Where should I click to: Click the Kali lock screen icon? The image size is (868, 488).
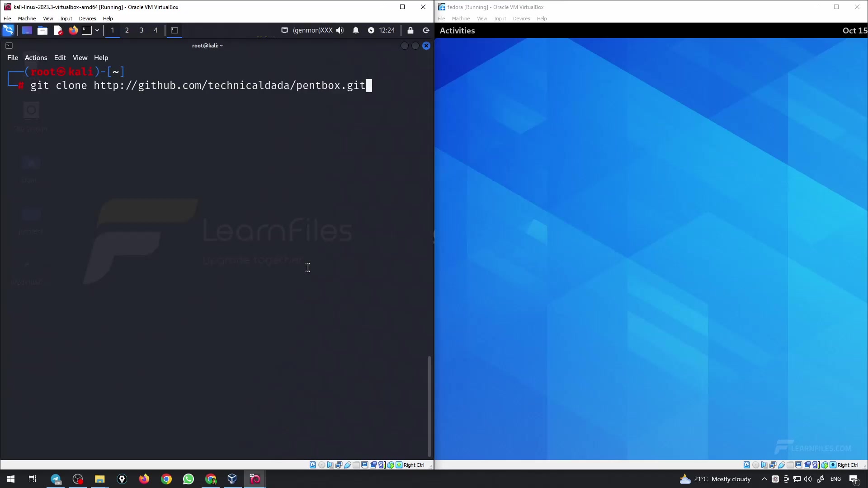410,30
